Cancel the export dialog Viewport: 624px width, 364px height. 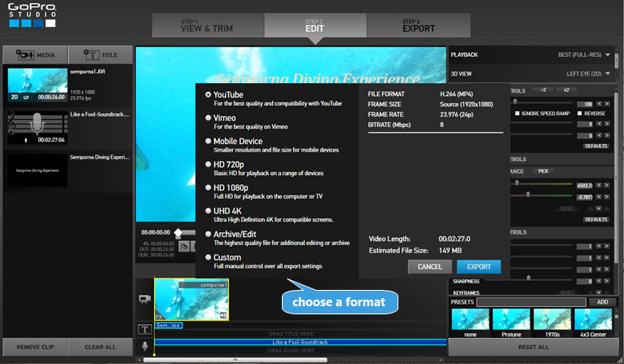(x=430, y=266)
